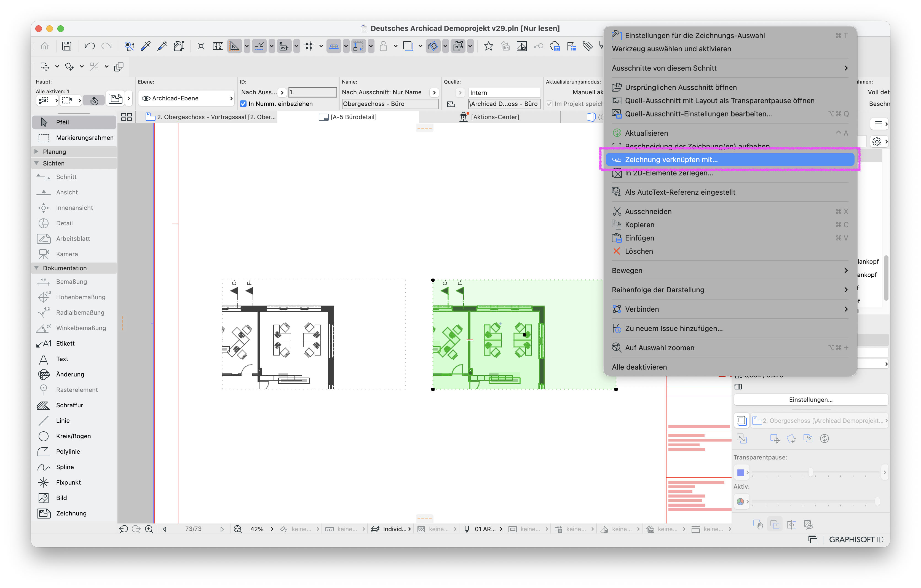The height and width of the screenshot is (588, 921).
Task: Open 'Nach Ausschnitt: Nur Name' dropdown arrow
Action: 434,92
